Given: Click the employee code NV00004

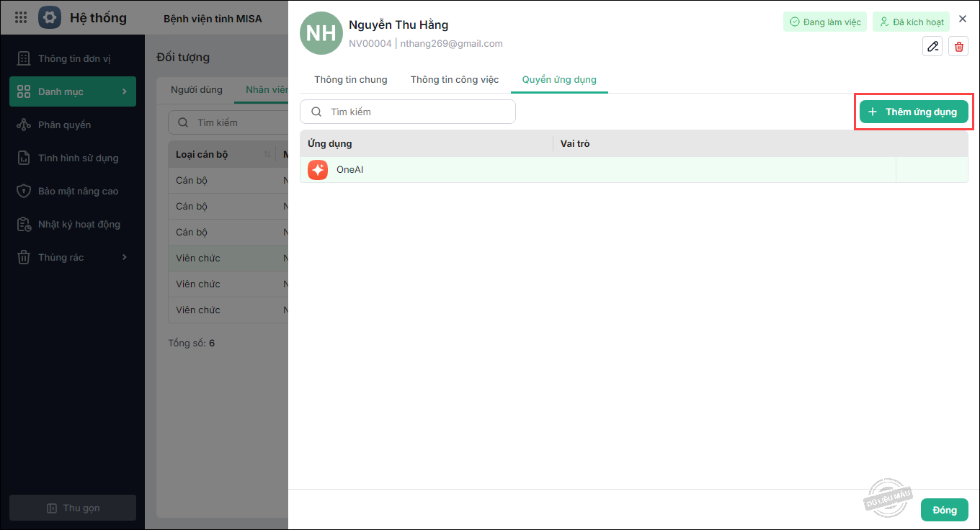Looking at the screenshot, I should tap(370, 43).
